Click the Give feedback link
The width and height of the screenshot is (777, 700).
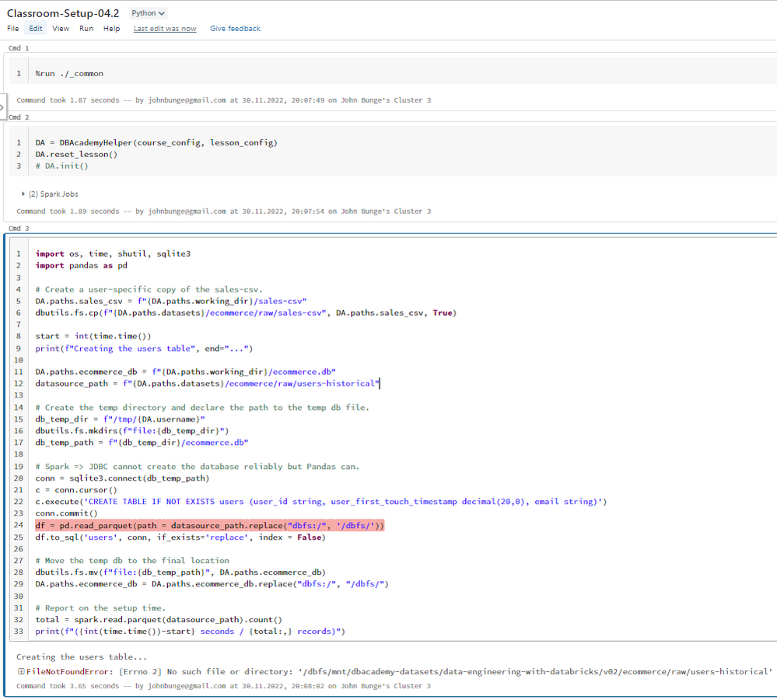(x=235, y=29)
